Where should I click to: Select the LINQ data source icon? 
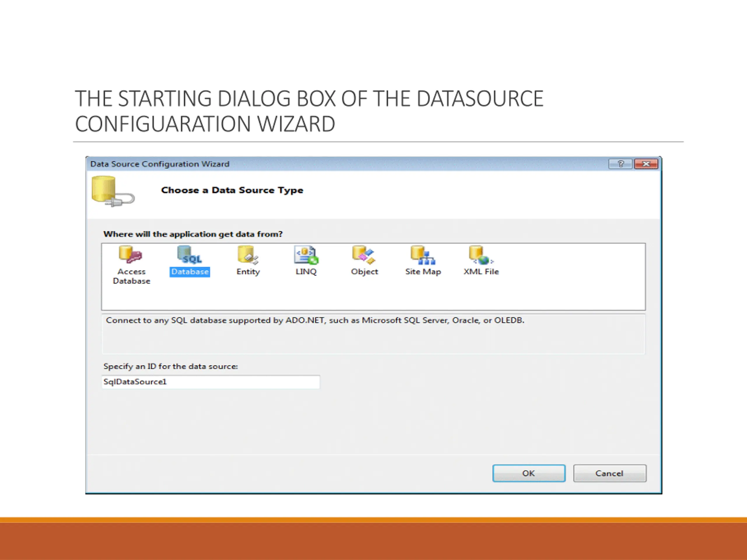[306, 255]
